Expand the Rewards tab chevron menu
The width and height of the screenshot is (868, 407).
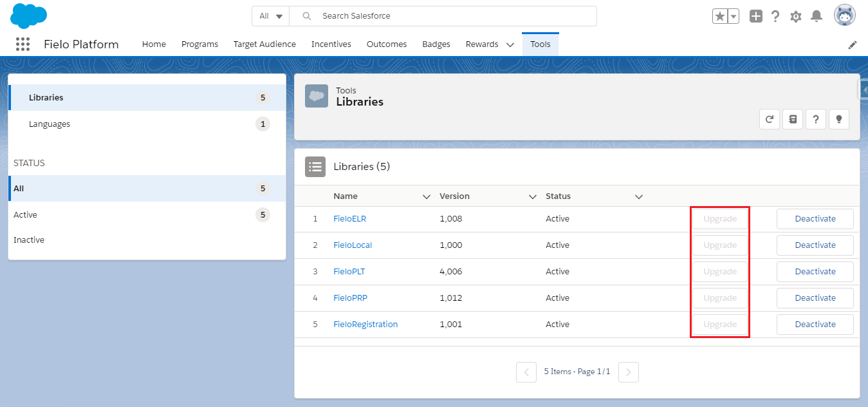click(x=510, y=45)
